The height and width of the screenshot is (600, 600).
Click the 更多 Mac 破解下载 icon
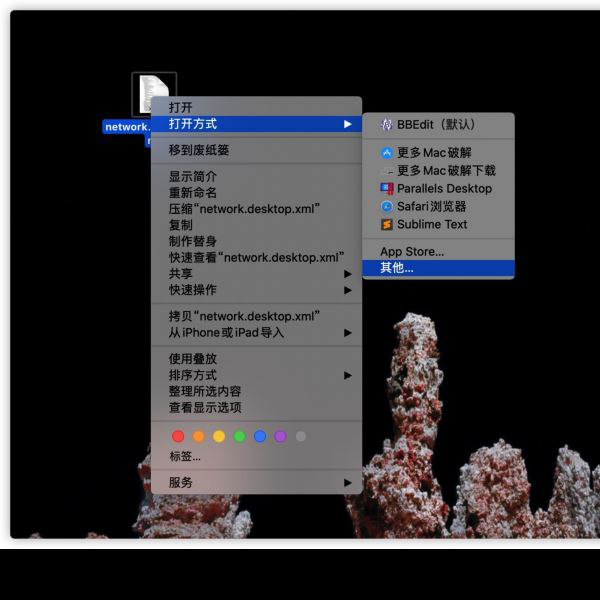(388, 171)
